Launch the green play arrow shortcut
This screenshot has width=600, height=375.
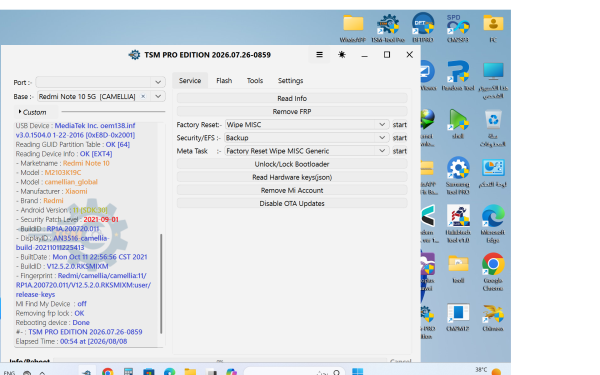click(458, 124)
